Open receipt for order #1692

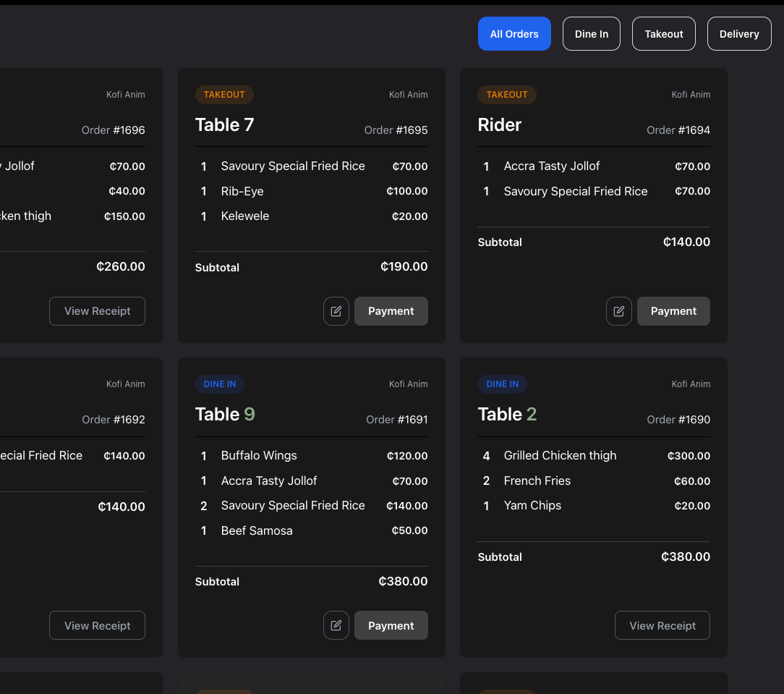97,625
